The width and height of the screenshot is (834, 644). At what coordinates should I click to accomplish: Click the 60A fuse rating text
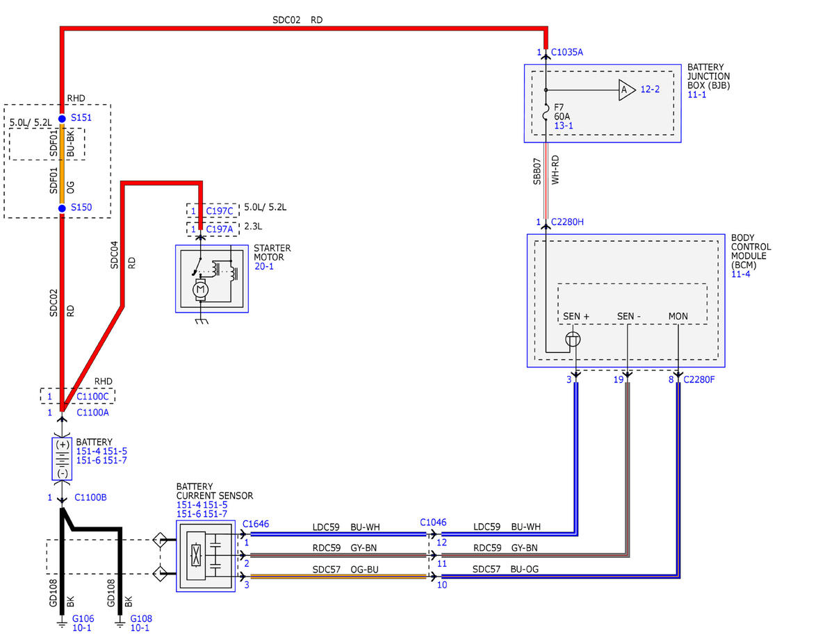tap(562, 117)
